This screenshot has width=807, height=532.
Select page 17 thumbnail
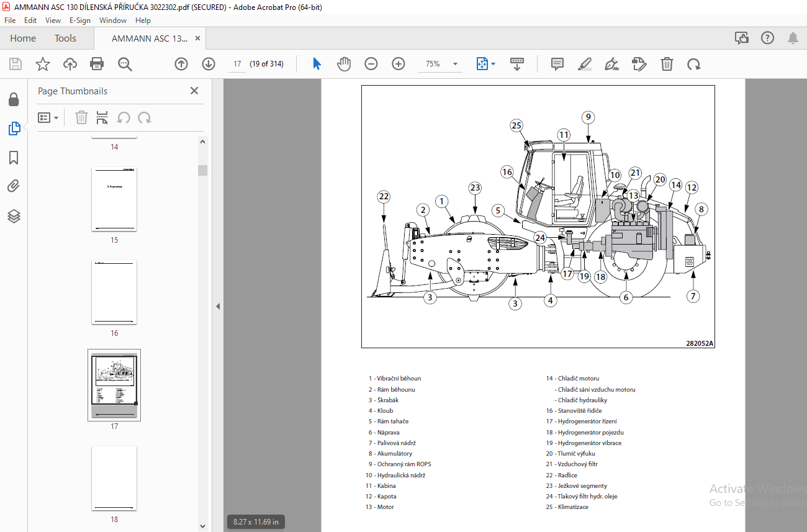click(x=114, y=385)
